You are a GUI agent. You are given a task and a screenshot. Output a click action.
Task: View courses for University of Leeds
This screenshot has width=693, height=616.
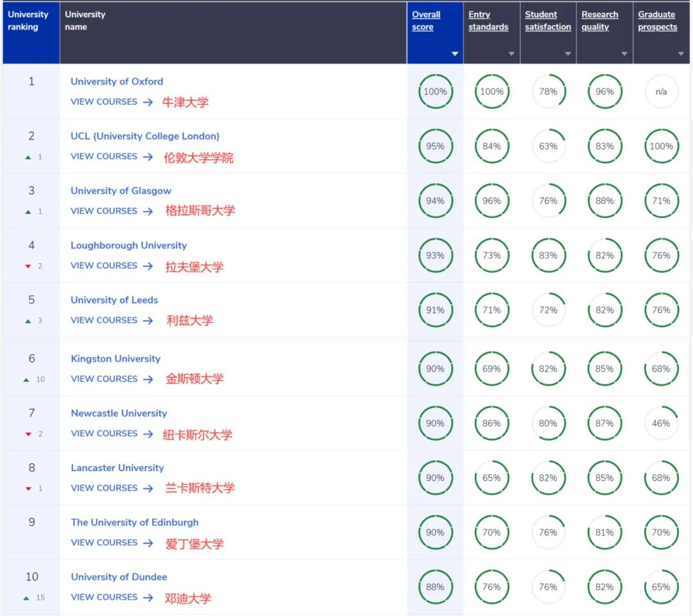coord(112,320)
